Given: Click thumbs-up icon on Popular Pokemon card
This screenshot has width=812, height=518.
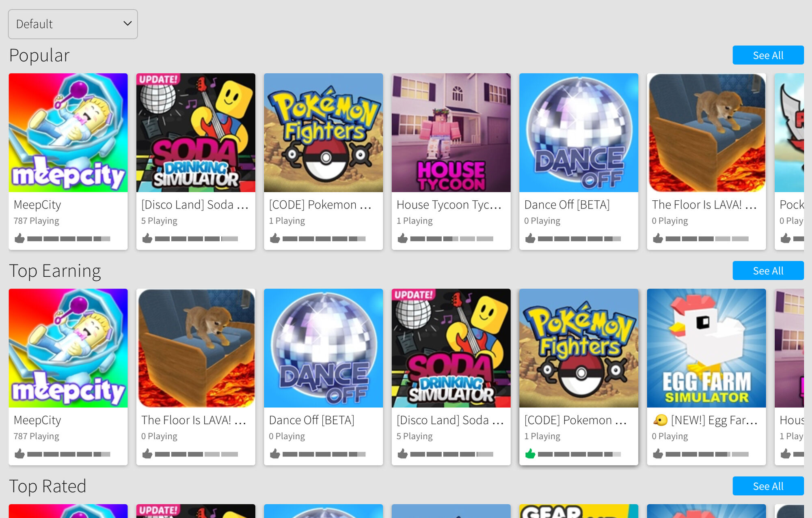Looking at the screenshot, I should pyautogui.click(x=275, y=238).
